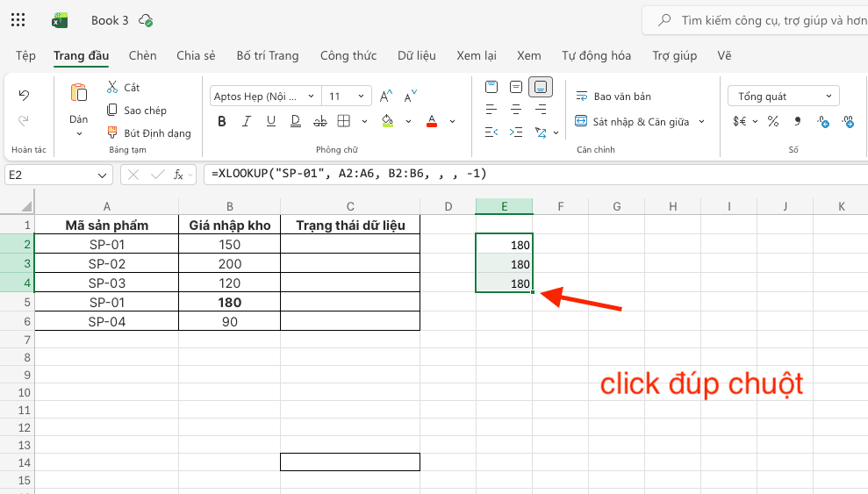Select all cells corner triangle
Image resolution: width=868 pixels, height=494 pixels.
26,206
